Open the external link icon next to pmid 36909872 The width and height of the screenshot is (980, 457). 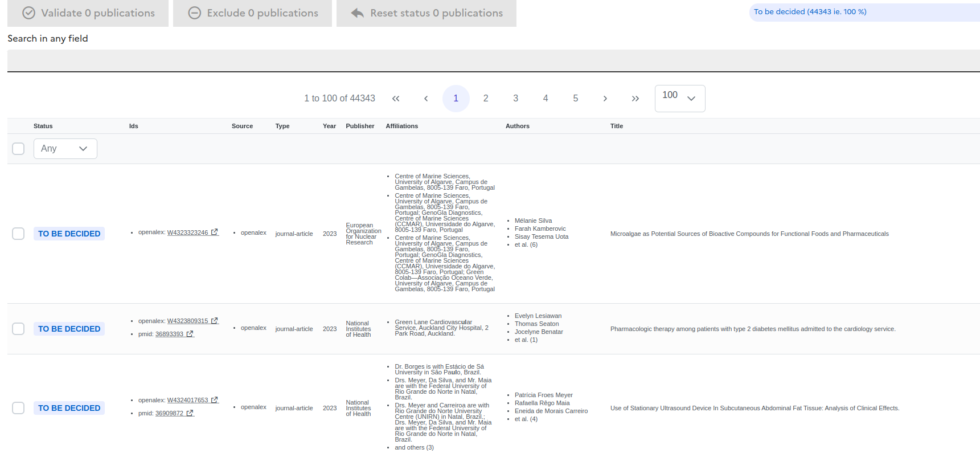[190, 414]
